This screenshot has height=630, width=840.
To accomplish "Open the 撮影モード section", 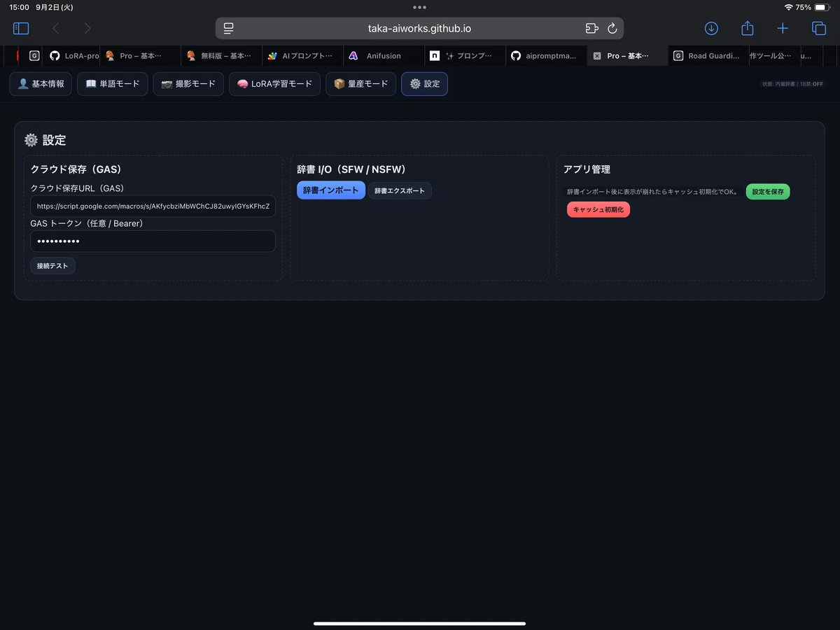I will (x=188, y=84).
